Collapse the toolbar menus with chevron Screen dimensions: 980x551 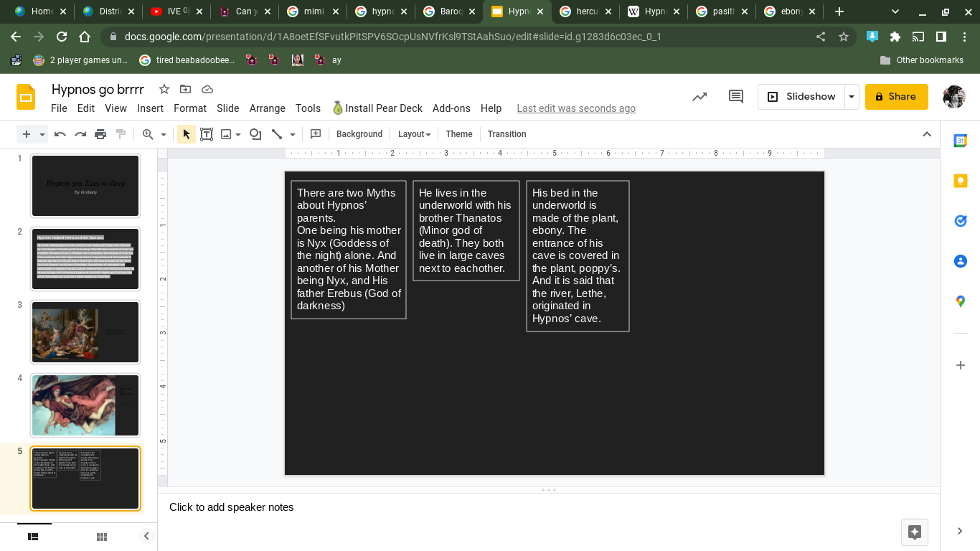click(x=927, y=134)
